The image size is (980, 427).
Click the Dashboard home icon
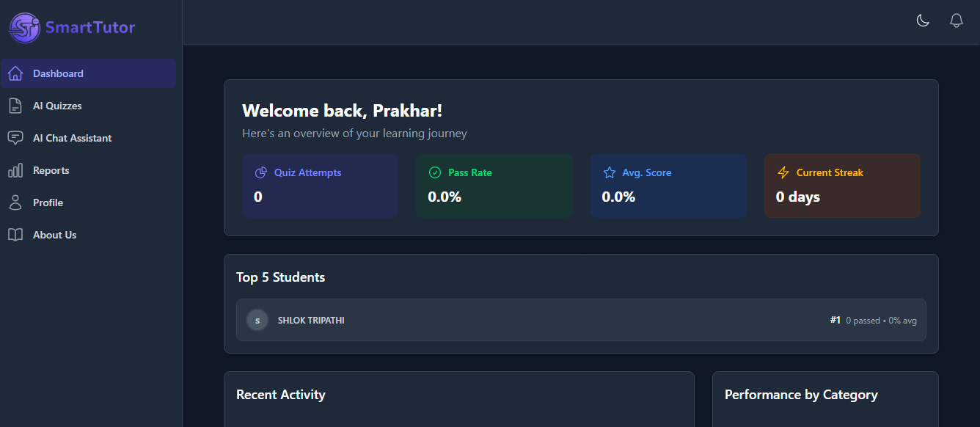click(15, 73)
